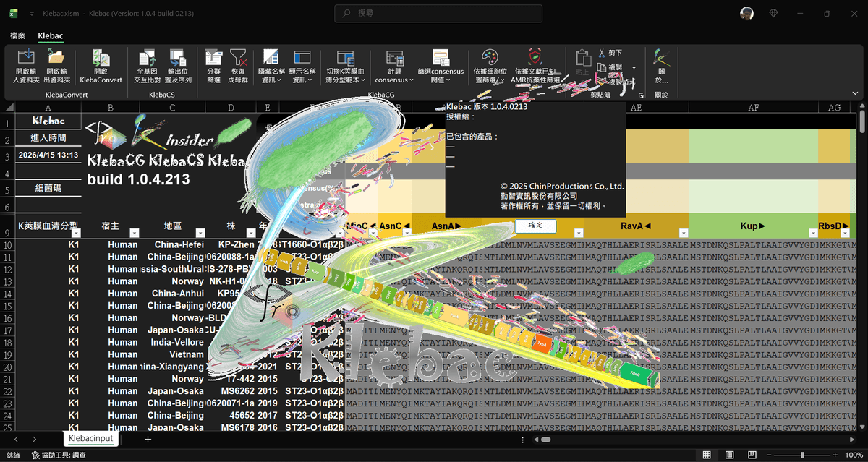Click 依據細胞位置篩選 palette icon
This screenshot has height=462, width=868.
[x=490, y=58]
